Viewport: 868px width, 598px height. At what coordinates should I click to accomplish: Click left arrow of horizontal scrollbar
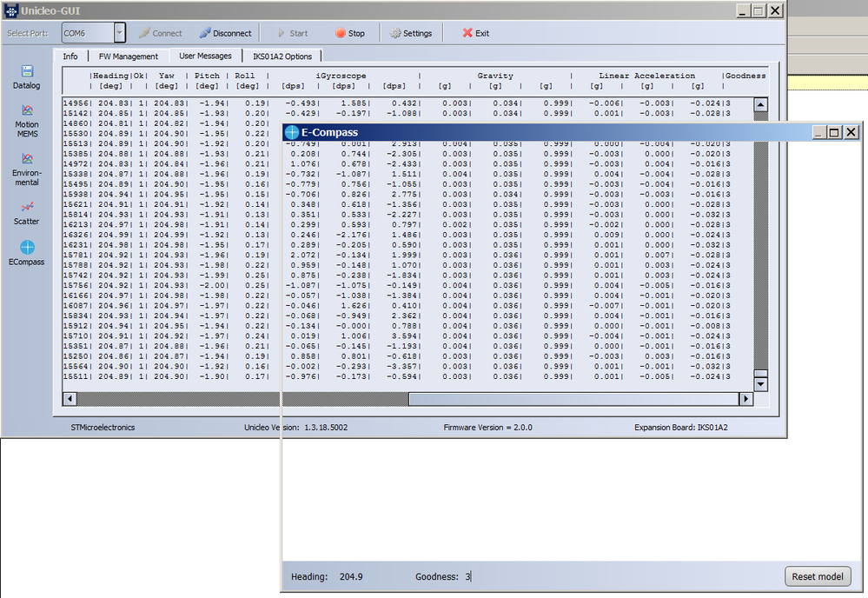point(70,399)
